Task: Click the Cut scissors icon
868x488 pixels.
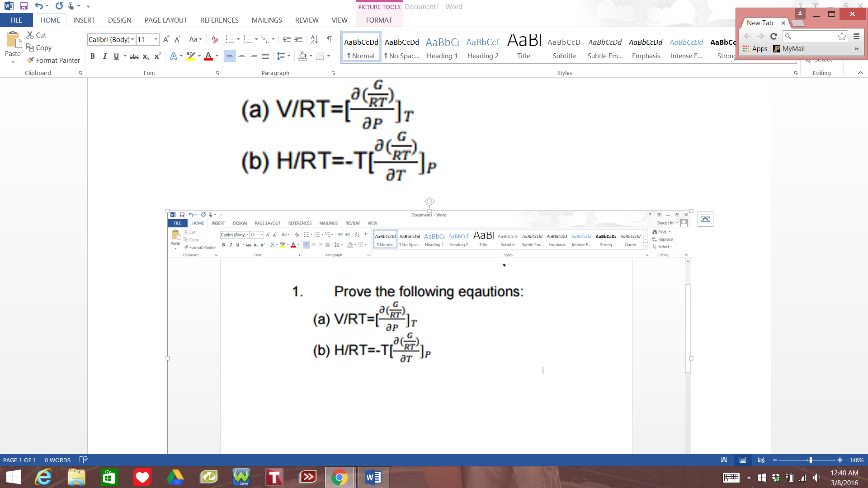Action: tap(30, 35)
